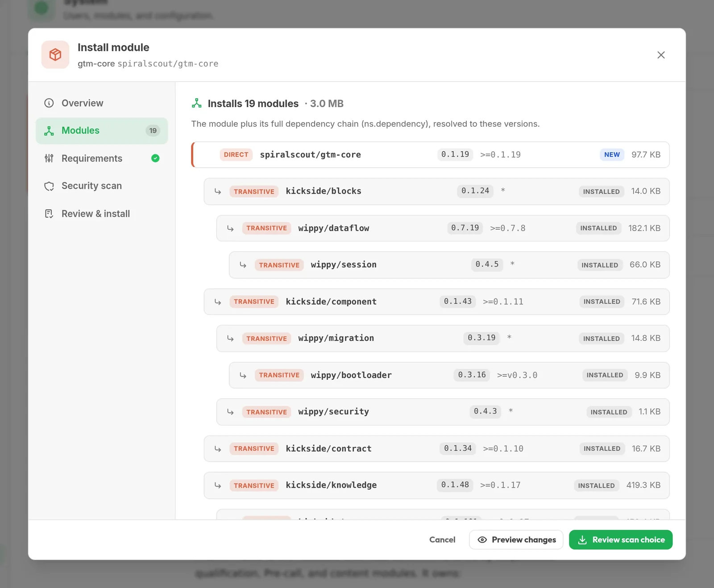This screenshot has height=588, width=714.
Task: Select the wippy/bootloader module row
Action: click(449, 375)
